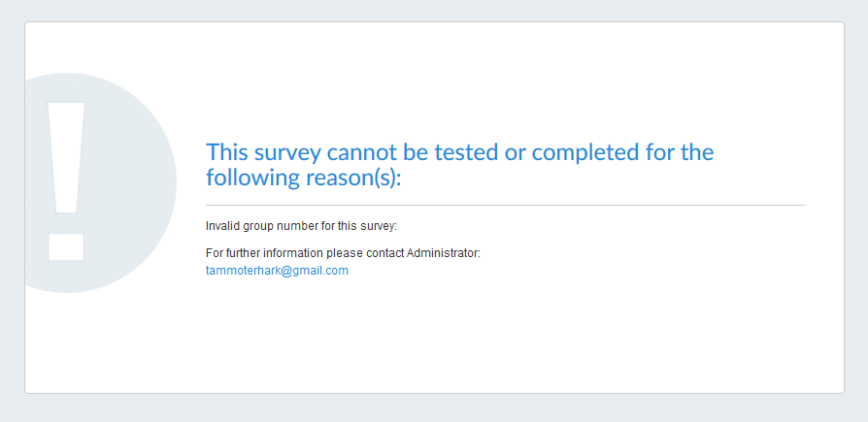Click the "following reason(s):" heading line
The image size is (868, 422).
(x=303, y=179)
